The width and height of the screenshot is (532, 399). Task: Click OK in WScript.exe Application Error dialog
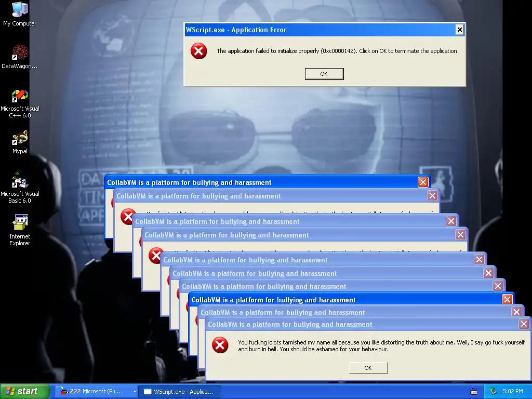click(324, 74)
